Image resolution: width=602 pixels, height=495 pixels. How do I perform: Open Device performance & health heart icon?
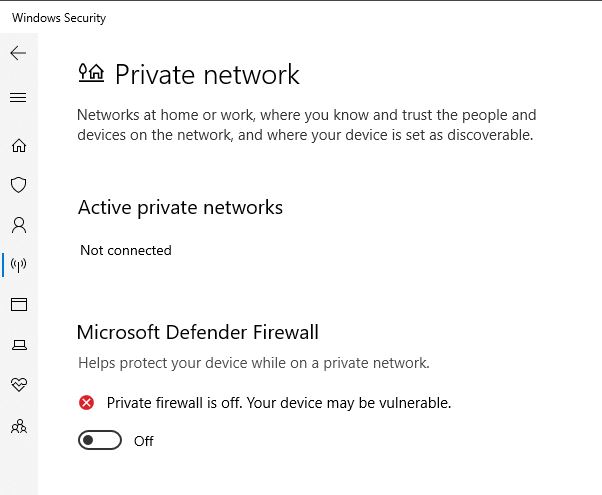click(x=19, y=384)
